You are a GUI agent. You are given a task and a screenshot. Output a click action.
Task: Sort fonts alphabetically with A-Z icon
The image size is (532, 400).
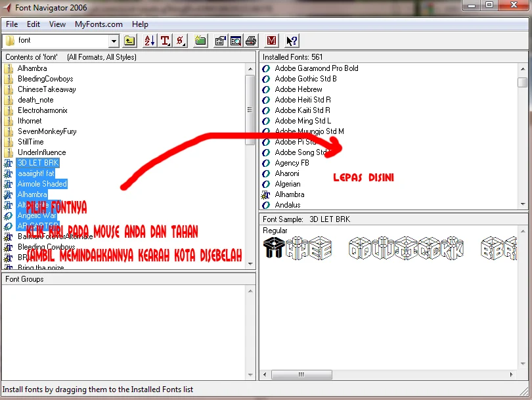[150, 41]
